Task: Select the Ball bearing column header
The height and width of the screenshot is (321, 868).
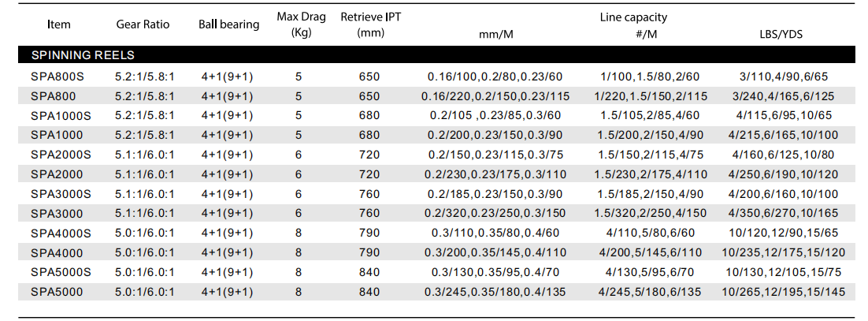Action: pyautogui.click(x=228, y=24)
